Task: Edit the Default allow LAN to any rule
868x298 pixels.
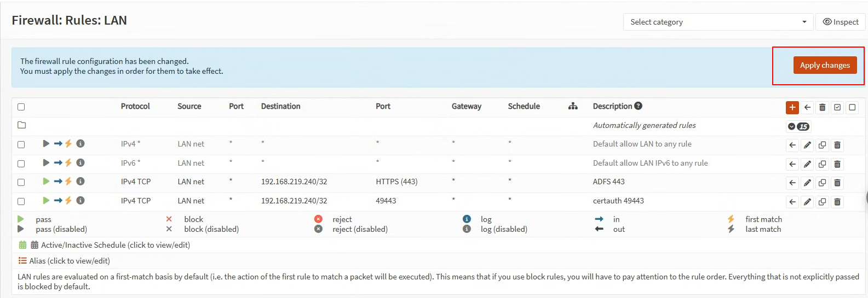Action: point(807,145)
